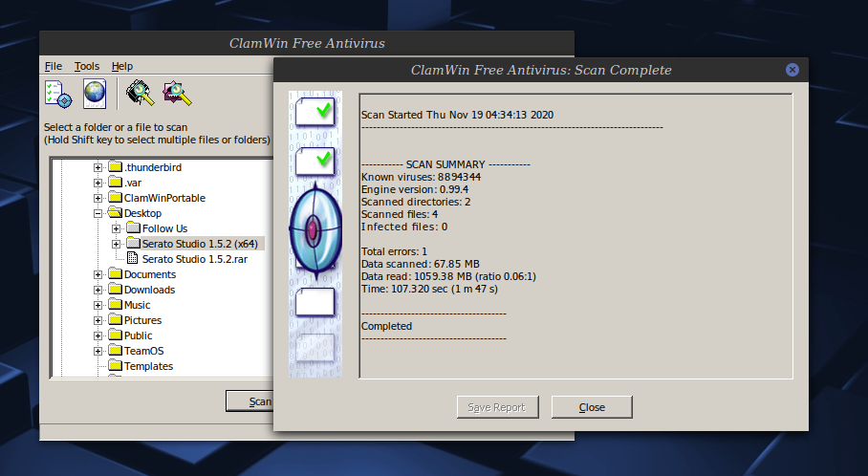The image size is (868, 476).
Task: Expand the Pictures folder node
Action: coord(98,320)
